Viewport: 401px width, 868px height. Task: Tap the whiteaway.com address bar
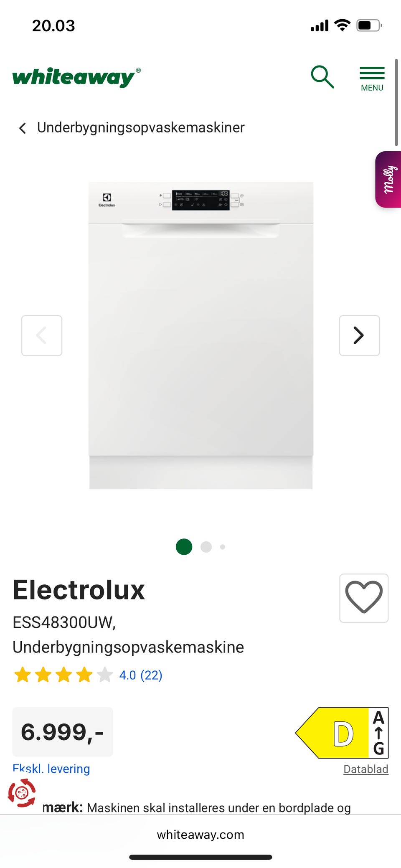pos(200,835)
